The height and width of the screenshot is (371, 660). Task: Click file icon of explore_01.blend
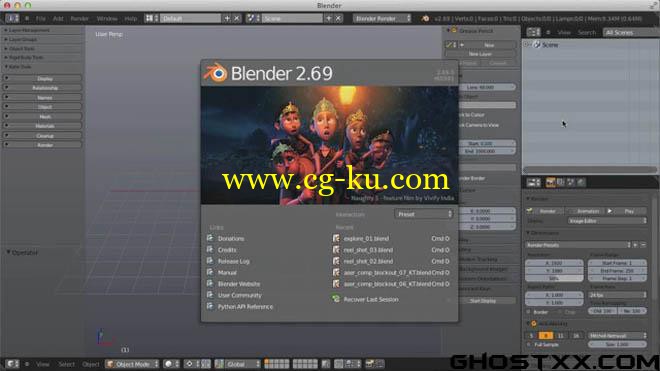tap(336, 238)
